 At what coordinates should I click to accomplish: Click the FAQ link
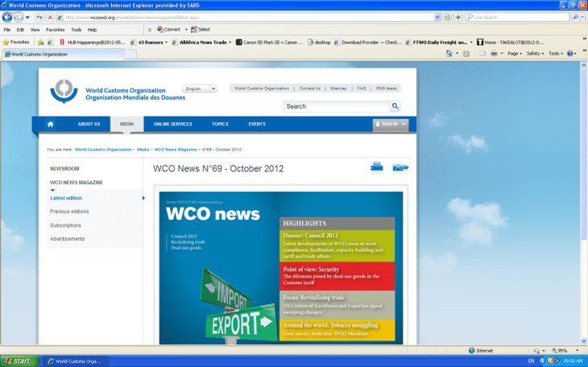tap(362, 89)
